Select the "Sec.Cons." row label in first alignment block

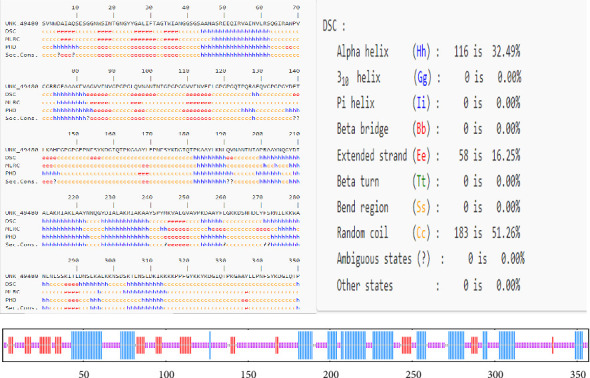coord(21,55)
